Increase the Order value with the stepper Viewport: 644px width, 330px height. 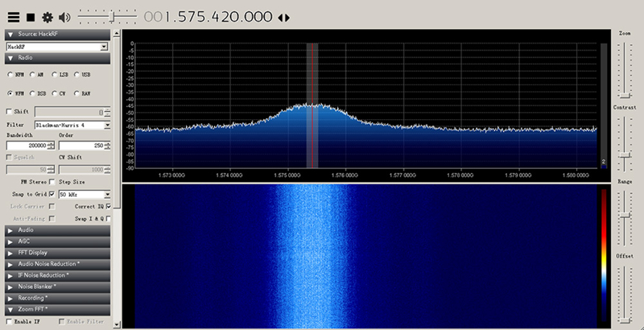pyautogui.click(x=107, y=143)
